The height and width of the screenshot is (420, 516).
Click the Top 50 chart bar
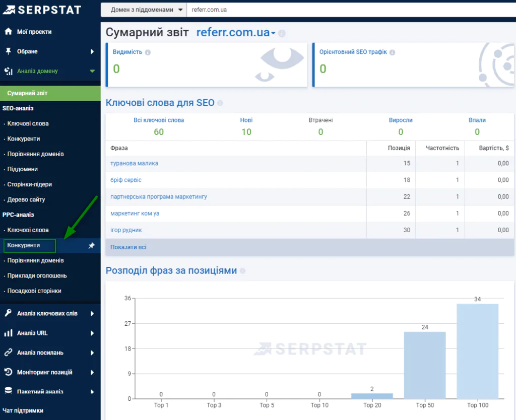tap(425, 366)
